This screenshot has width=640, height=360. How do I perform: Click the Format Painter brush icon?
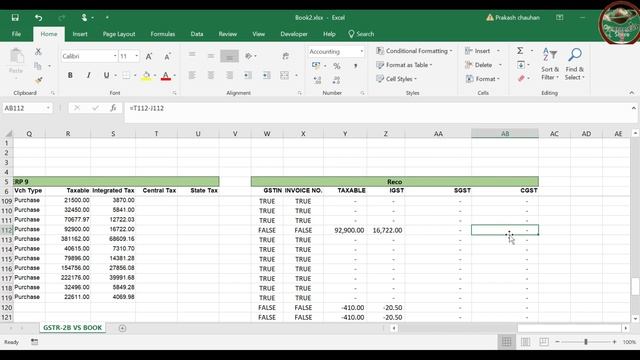(x=38, y=80)
